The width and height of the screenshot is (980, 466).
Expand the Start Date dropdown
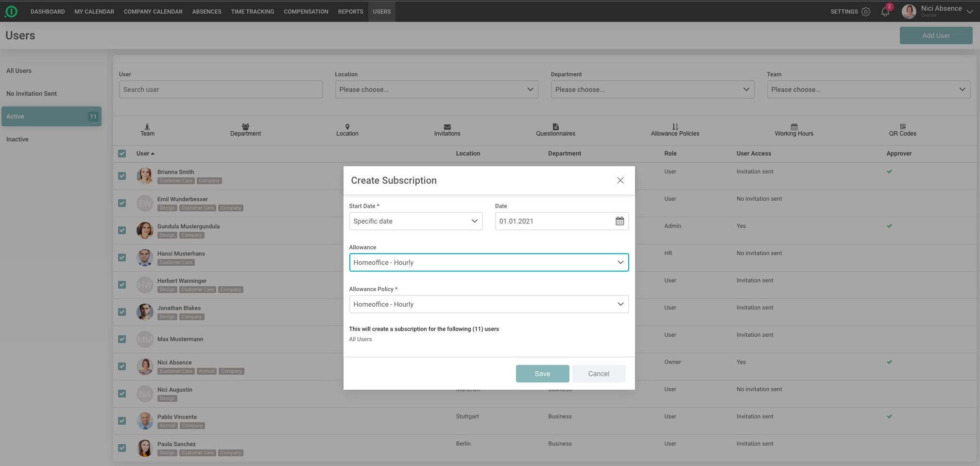tap(415, 221)
